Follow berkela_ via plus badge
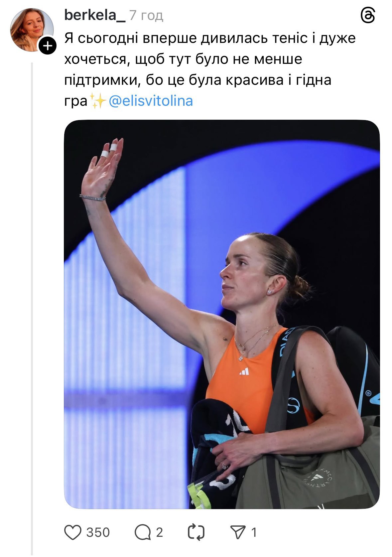Image resolution: width=392 pixels, height=557 pixels. tap(48, 46)
